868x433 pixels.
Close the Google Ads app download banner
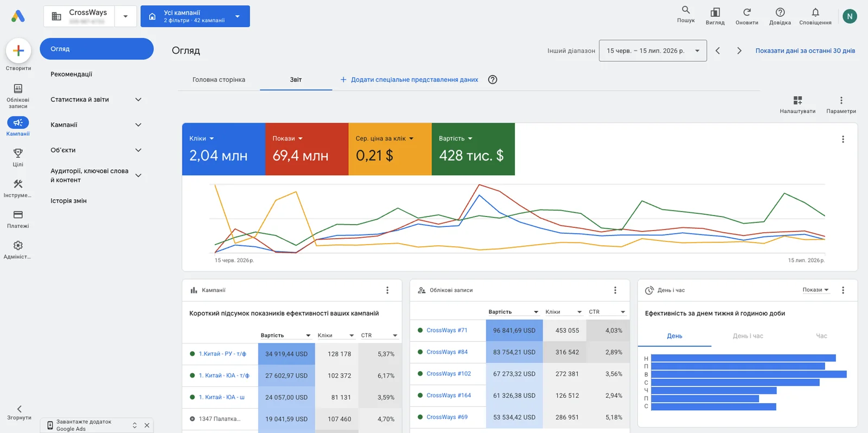pos(147,425)
